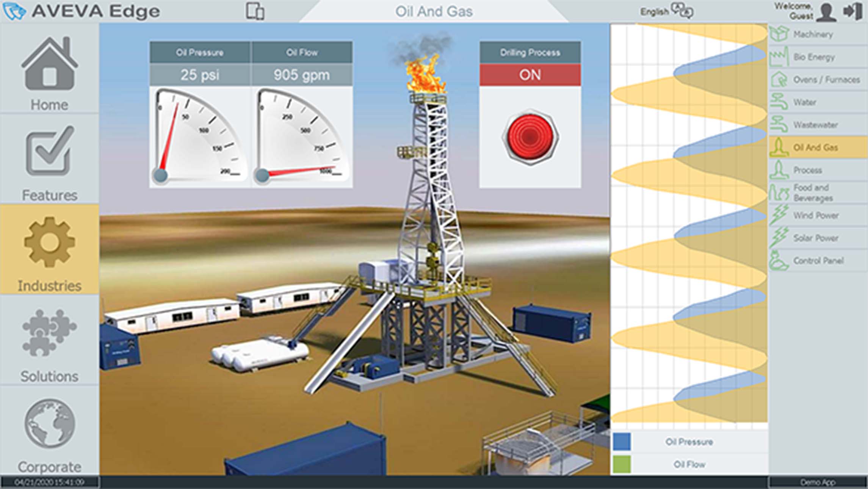Open the Corporate globe icon
Screen dimensions: 868x489
click(50, 423)
